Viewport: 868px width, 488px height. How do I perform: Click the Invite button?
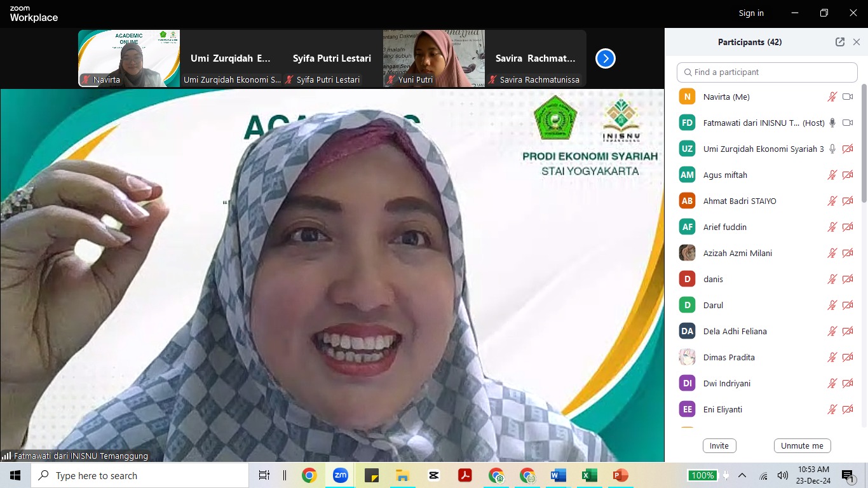point(719,445)
